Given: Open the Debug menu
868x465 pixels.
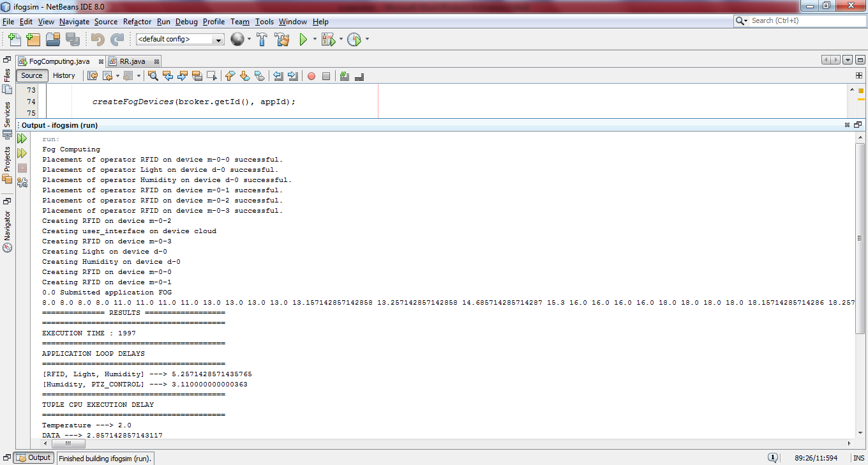Looking at the screenshot, I should 186,22.
